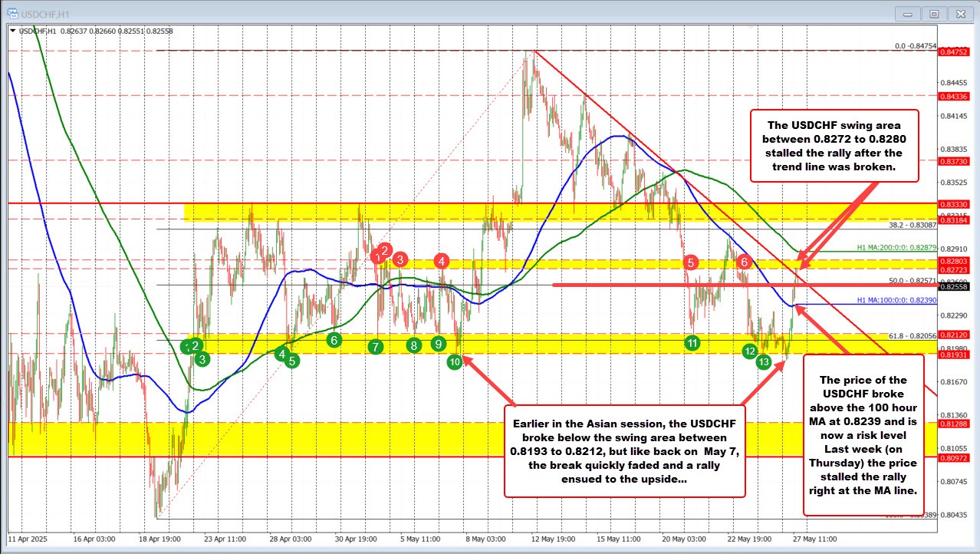This screenshot has width=980, height=554.
Task: Click green marker 10 beside the Asian session callout arrow
Action: [x=455, y=361]
